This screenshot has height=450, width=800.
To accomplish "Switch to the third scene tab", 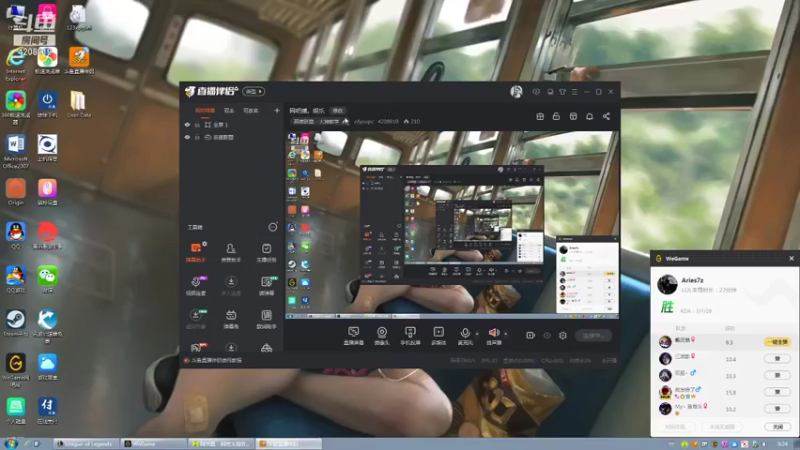I will point(251,110).
